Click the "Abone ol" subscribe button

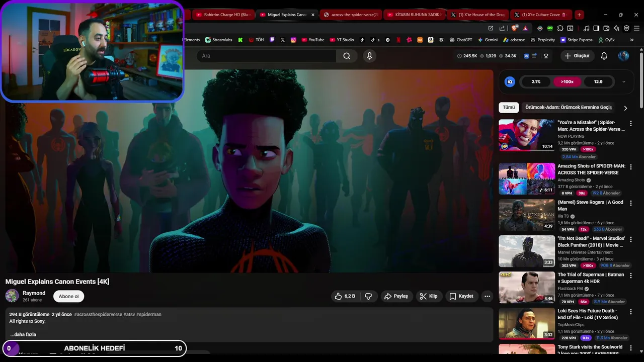tap(68, 296)
